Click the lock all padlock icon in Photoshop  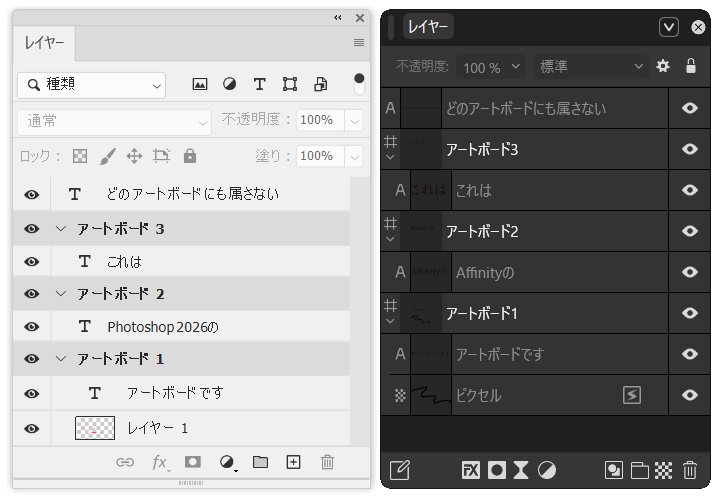coord(190,156)
